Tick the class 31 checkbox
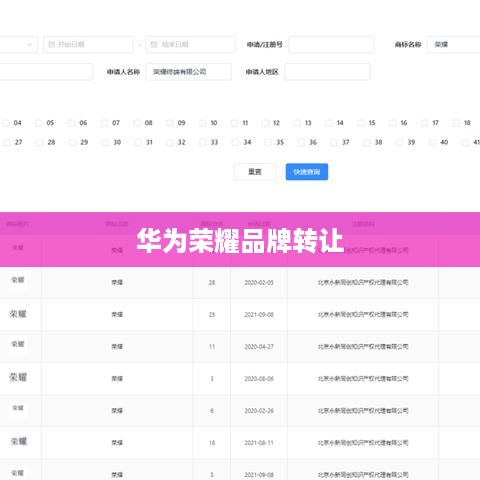The width and height of the screenshot is (480, 480). [137, 142]
